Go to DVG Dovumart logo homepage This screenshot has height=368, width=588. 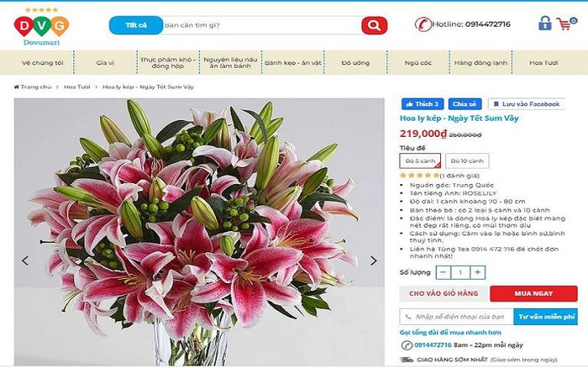[x=42, y=27]
